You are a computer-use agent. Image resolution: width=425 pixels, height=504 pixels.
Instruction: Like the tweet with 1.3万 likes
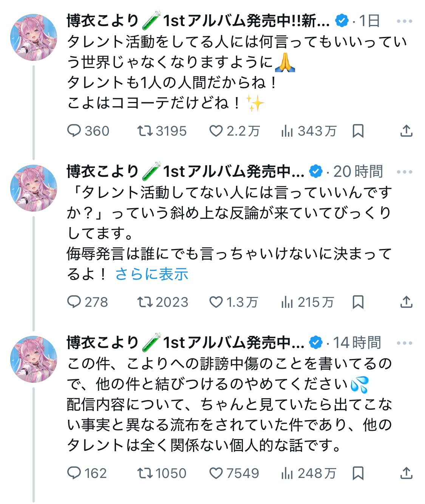(x=216, y=302)
